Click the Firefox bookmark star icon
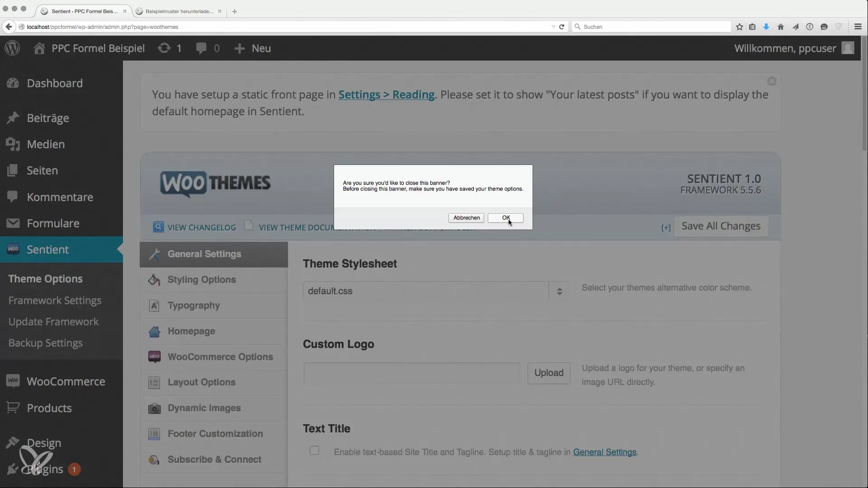Viewport: 868px width, 488px height. (x=739, y=27)
